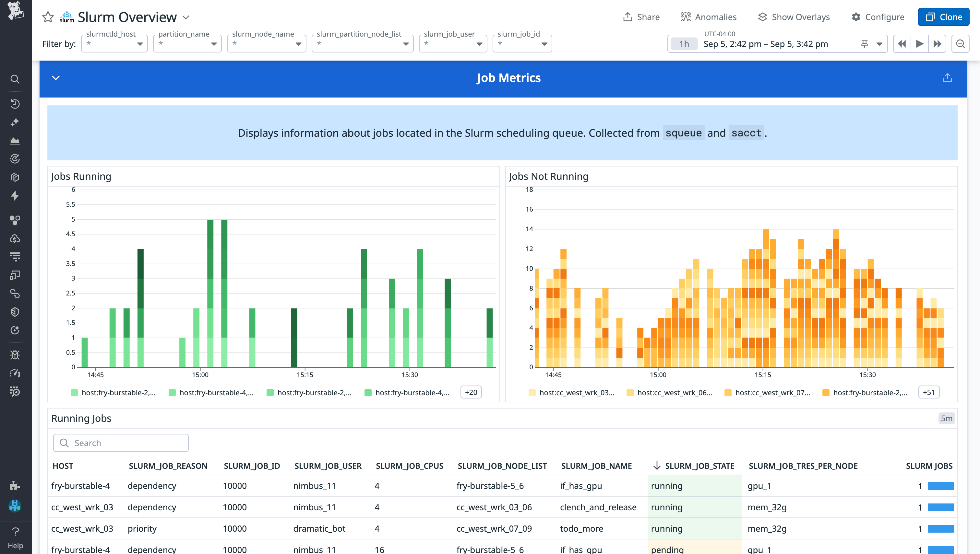Star the Slurm Overview dashboard as favorite
The height and width of the screenshot is (554, 980).
(x=48, y=17)
